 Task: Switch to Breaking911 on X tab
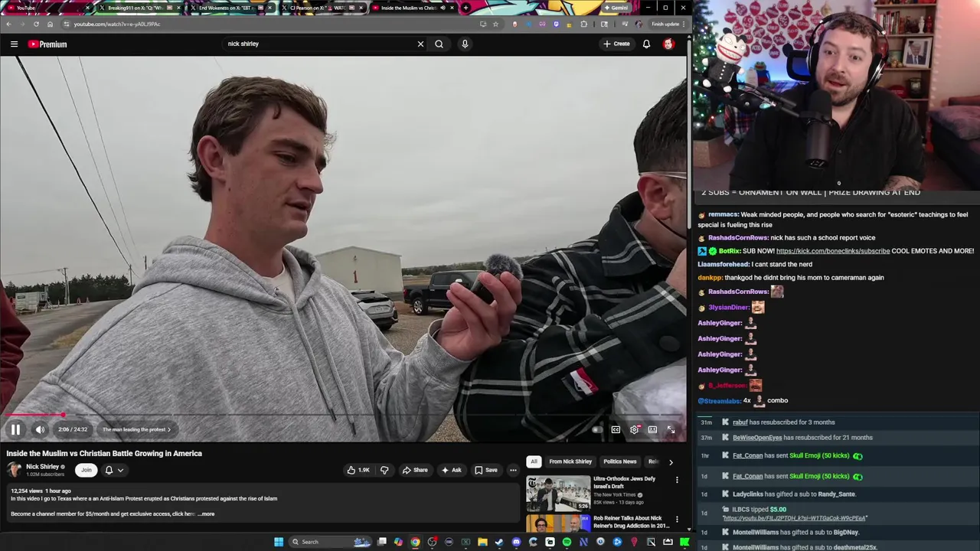tap(139, 8)
